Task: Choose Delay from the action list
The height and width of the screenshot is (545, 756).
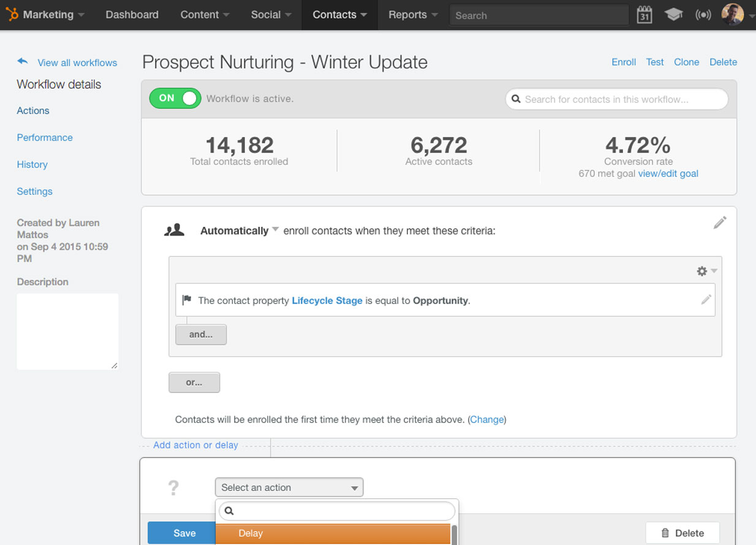Action: pos(333,533)
